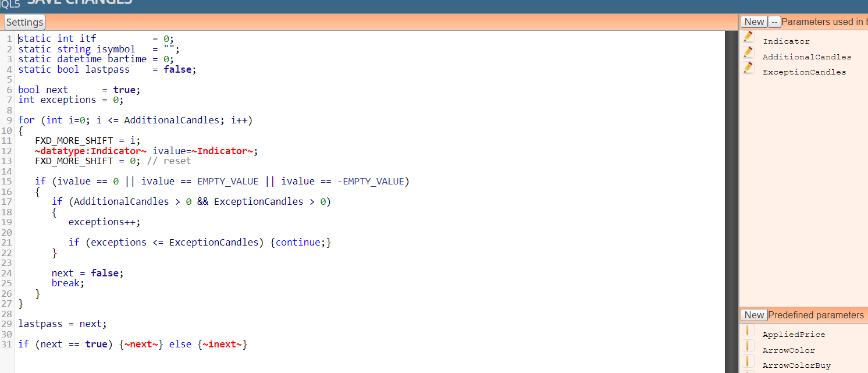
Task: Click the 'for (int i=0;' loop line
Action: pos(135,120)
